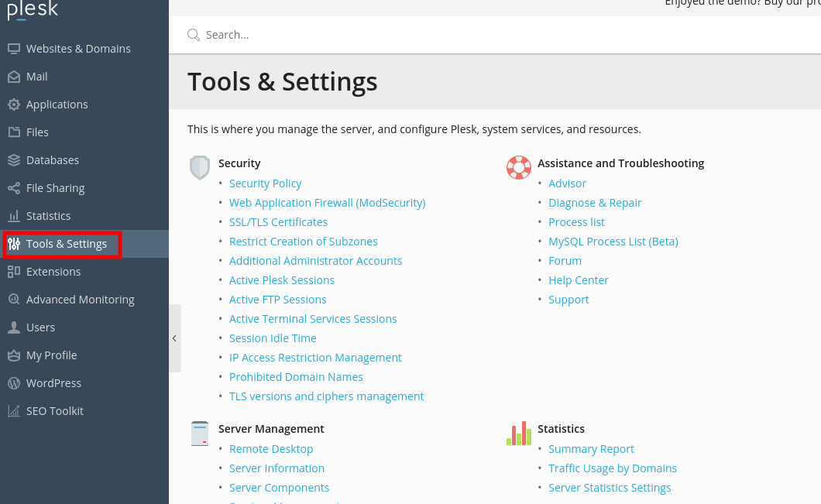Open Diagnose & Repair

pos(595,203)
